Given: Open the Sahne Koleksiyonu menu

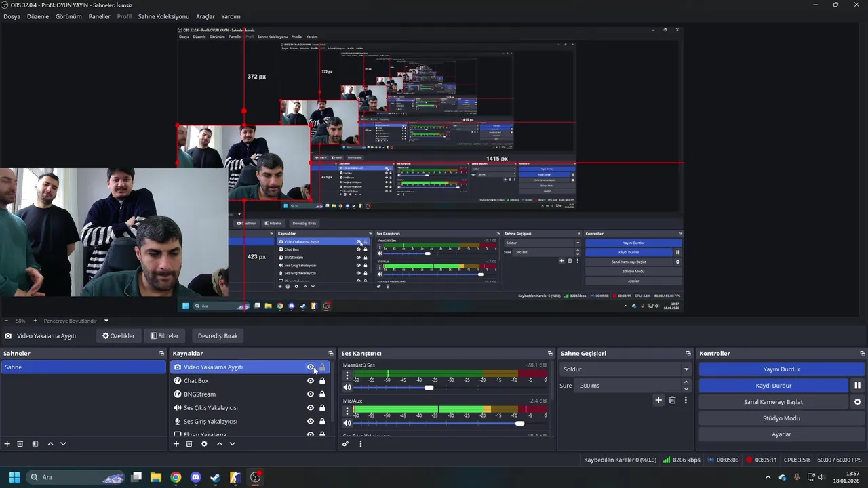Looking at the screenshot, I should click(163, 16).
